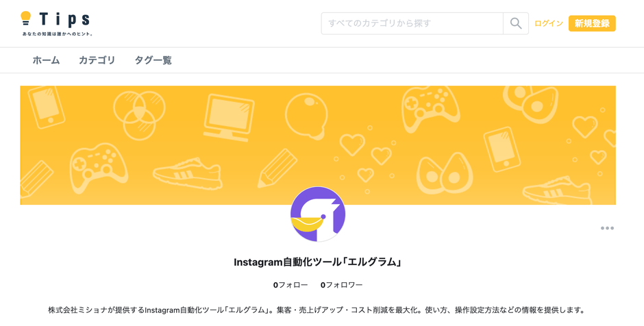
Task: Click the three overlapping circles banner icon
Action: [139, 114]
